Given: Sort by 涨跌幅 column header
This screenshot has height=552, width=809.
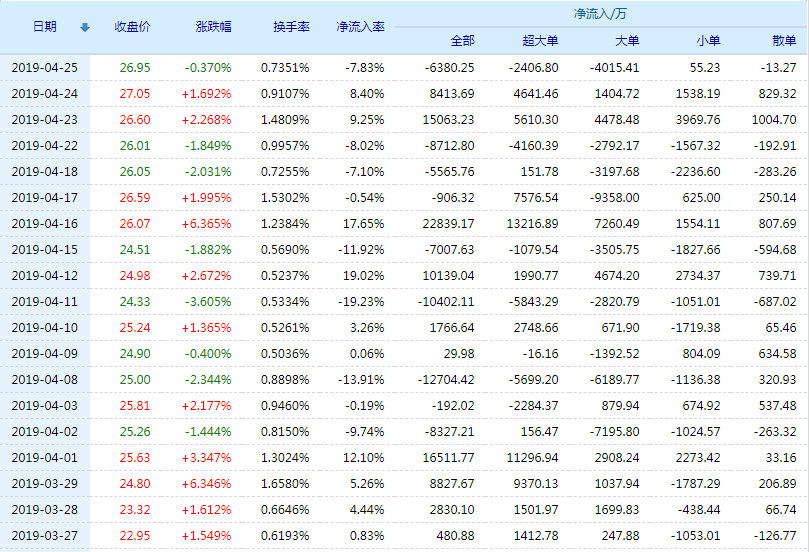Looking at the screenshot, I should [x=214, y=27].
